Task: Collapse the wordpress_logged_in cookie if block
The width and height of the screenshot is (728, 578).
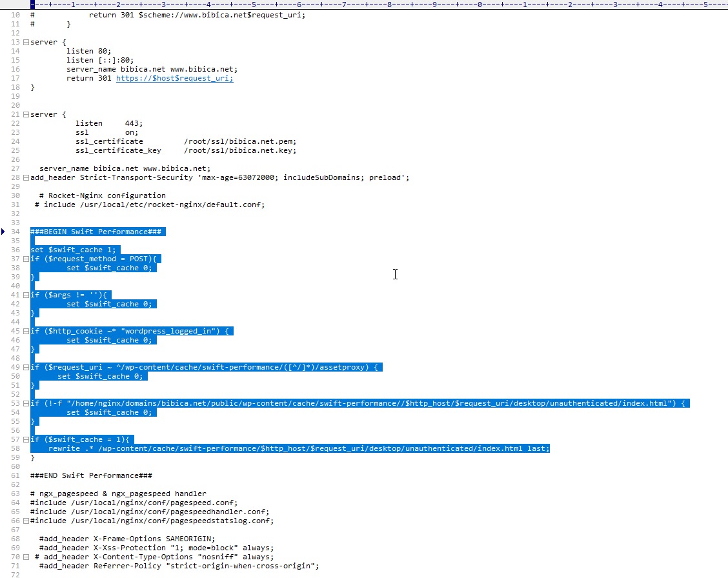Action: pos(26,331)
